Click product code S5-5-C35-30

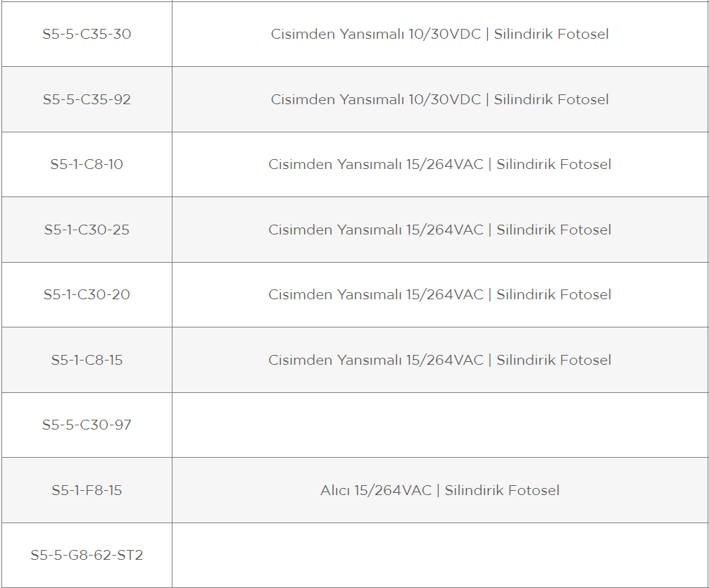pos(87,34)
